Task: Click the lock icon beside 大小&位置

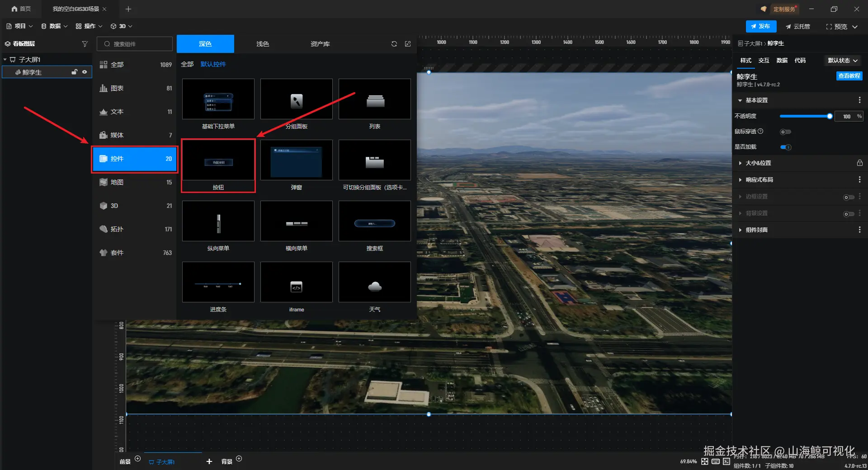Action: [x=859, y=163]
